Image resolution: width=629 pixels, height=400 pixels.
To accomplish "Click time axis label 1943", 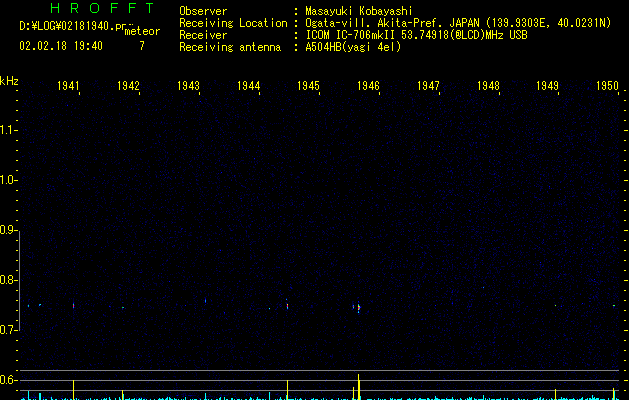I will point(188,86).
